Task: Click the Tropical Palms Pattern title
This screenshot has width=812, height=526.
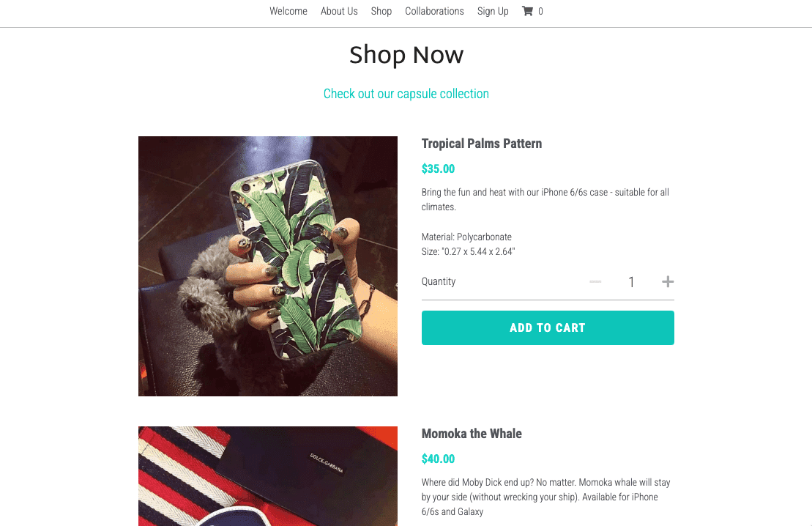Action: coord(482,144)
